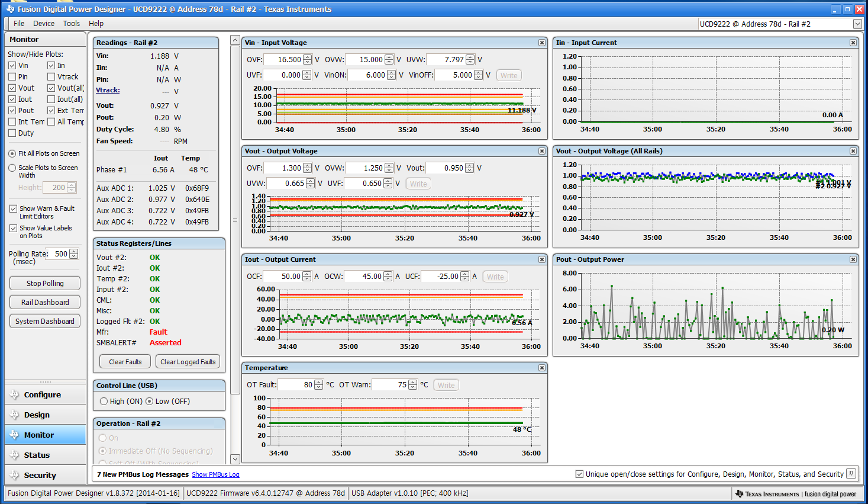Close the Vout - Output Voltage plot

(541, 151)
